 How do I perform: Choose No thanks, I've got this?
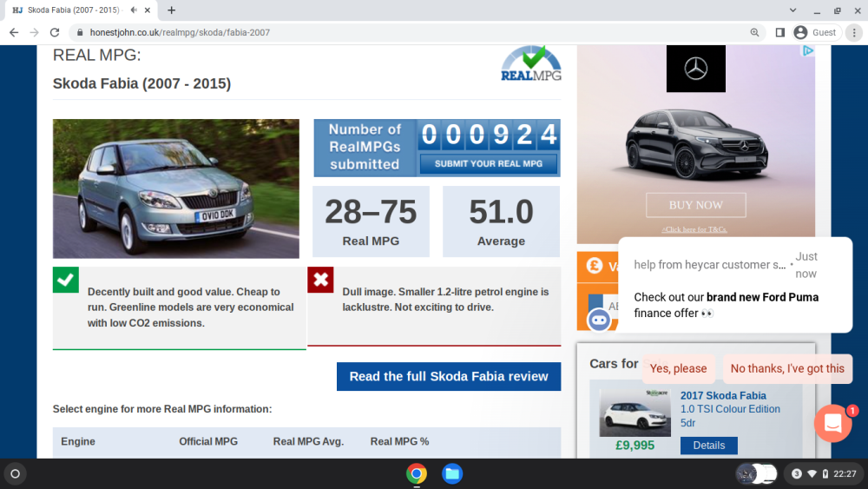(787, 369)
